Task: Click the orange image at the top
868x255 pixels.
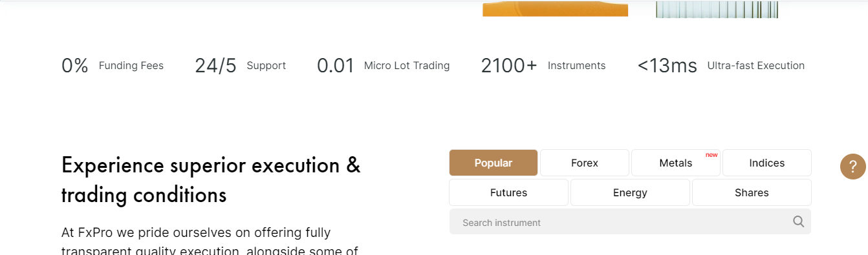Action: 555,8
